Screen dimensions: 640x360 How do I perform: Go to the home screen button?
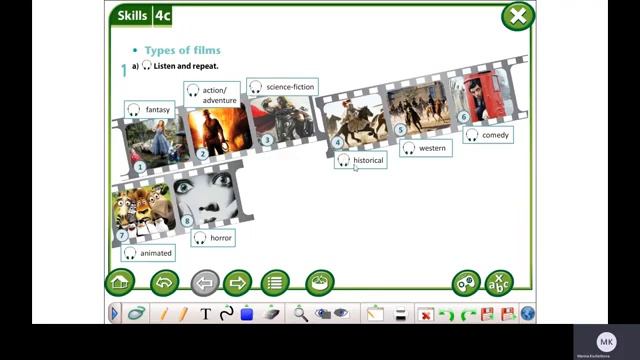point(120,282)
